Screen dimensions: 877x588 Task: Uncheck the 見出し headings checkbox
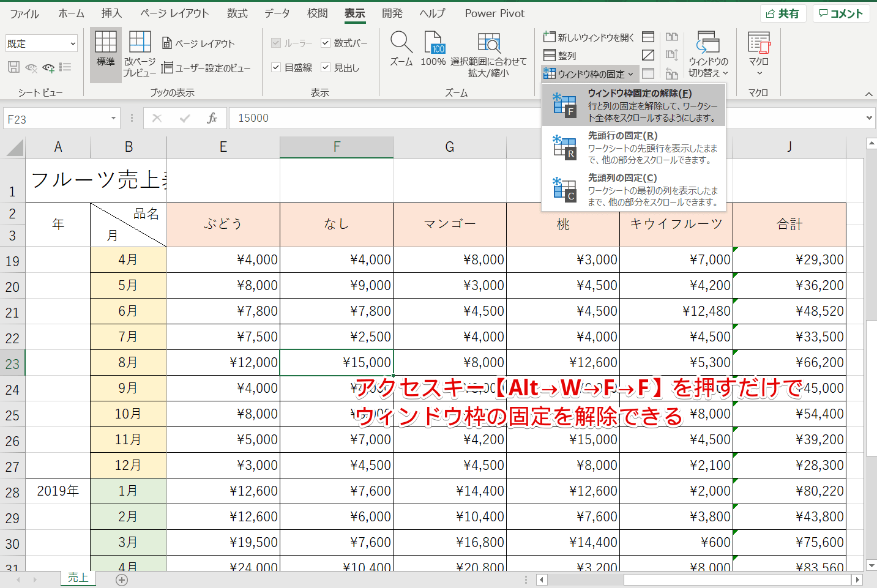[325, 67]
